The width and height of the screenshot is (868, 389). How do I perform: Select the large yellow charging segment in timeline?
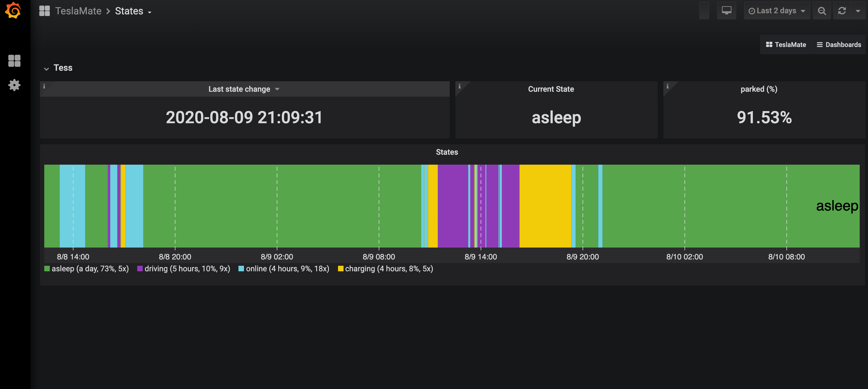(545, 206)
